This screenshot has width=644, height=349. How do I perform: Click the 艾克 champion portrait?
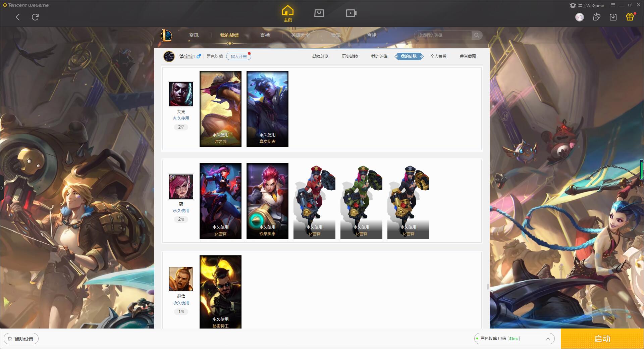click(181, 94)
